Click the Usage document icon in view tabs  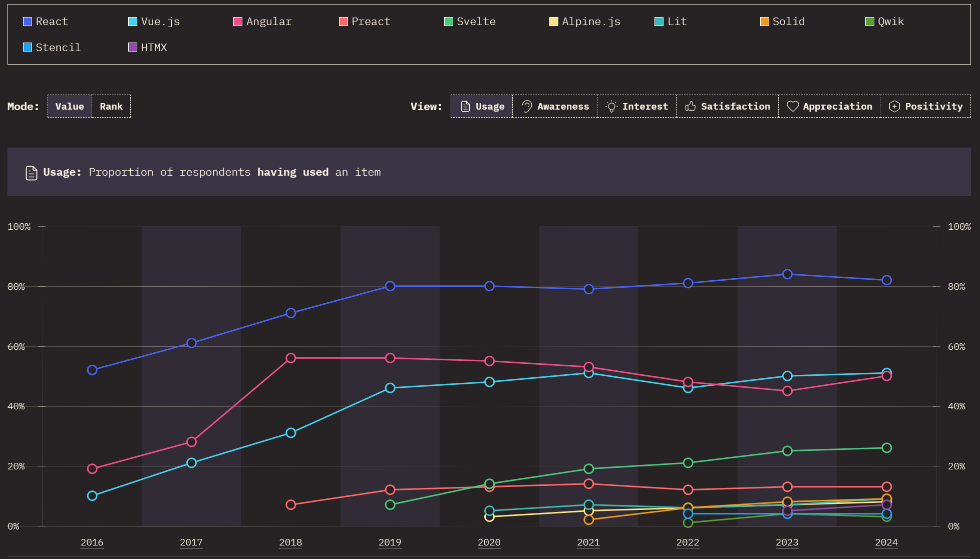[x=465, y=106]
